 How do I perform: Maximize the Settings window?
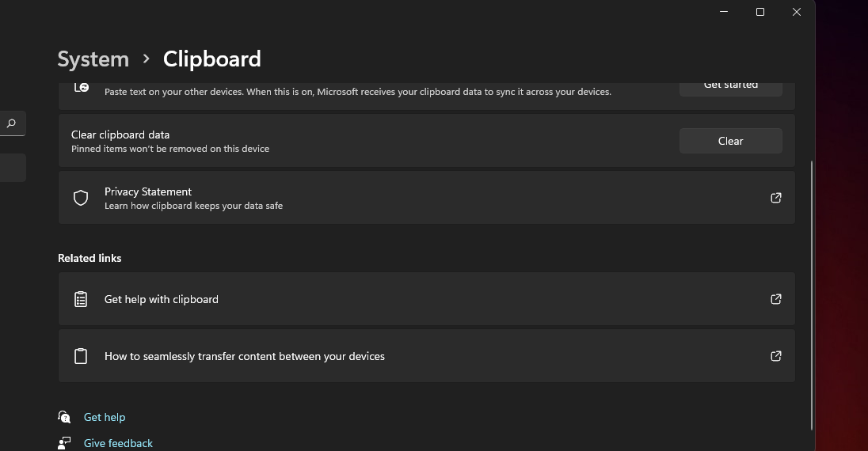tap(760, 12)
